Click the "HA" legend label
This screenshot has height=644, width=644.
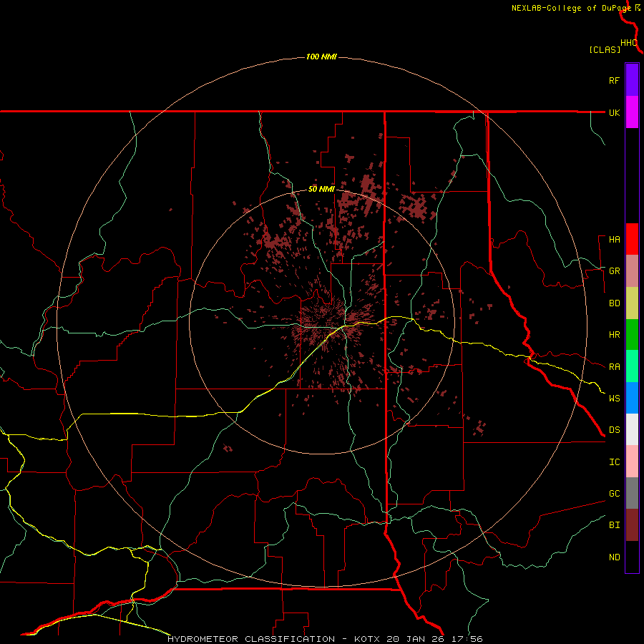coord(614,240)
